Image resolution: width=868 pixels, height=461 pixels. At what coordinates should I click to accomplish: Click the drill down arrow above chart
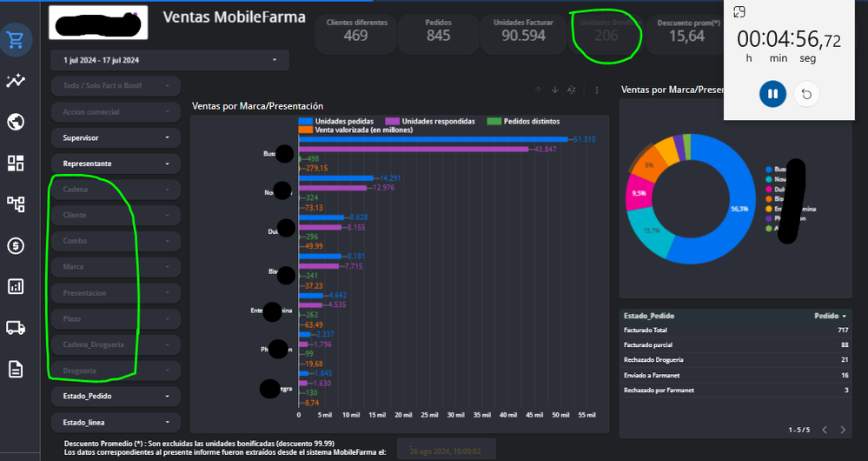pos(554,90)
